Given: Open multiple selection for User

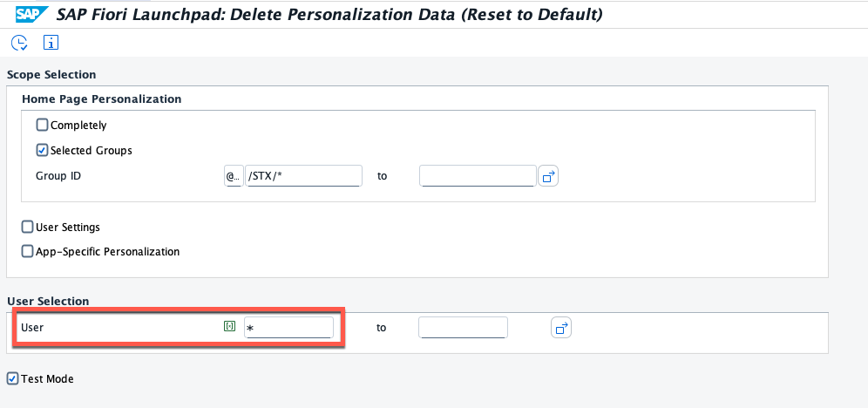Looking at the screenshot, I should coord(561,328).
